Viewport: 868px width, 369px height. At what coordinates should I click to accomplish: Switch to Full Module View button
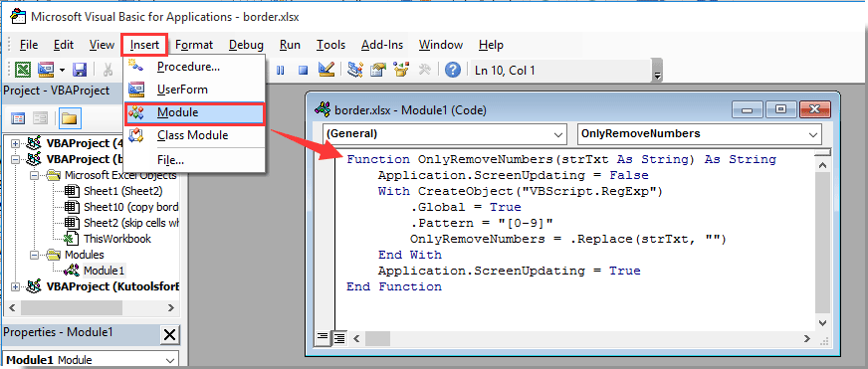tap(338, 336)
